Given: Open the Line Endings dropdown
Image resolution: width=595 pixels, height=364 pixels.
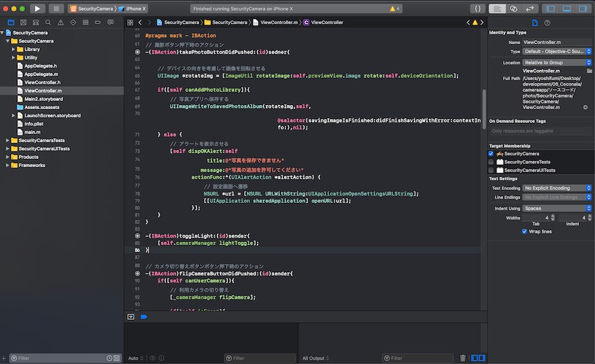Looking at the screenshot, I should (x=557, y=197).
